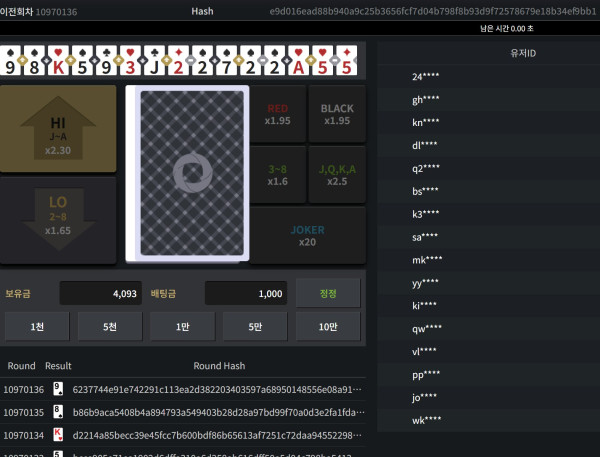The height and width of the screenshot is (457, 600).
Task: Click the face-down card in the center
Action: (x=188, y=175)
